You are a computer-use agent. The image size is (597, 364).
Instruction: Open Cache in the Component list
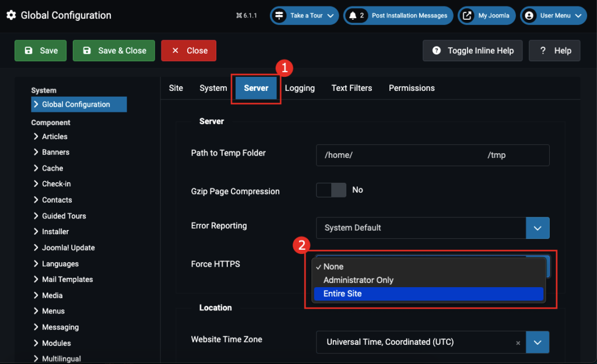coord(52,168)
